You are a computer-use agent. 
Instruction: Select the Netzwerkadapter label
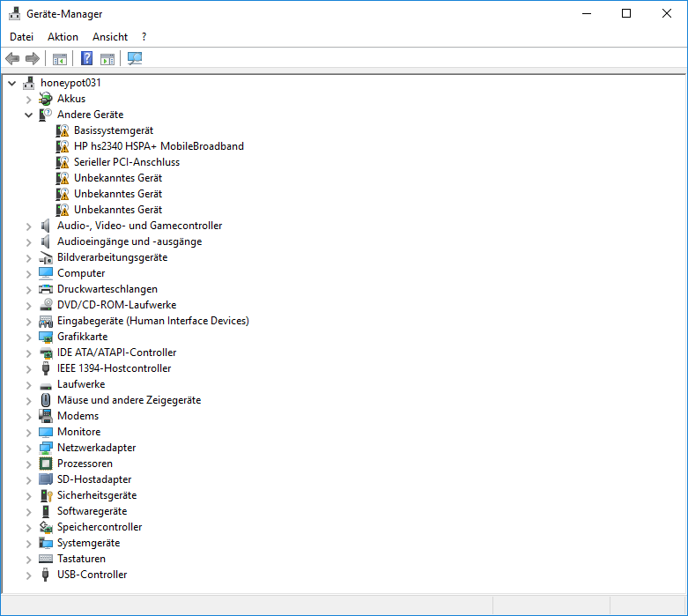click(x=97, y=448)
